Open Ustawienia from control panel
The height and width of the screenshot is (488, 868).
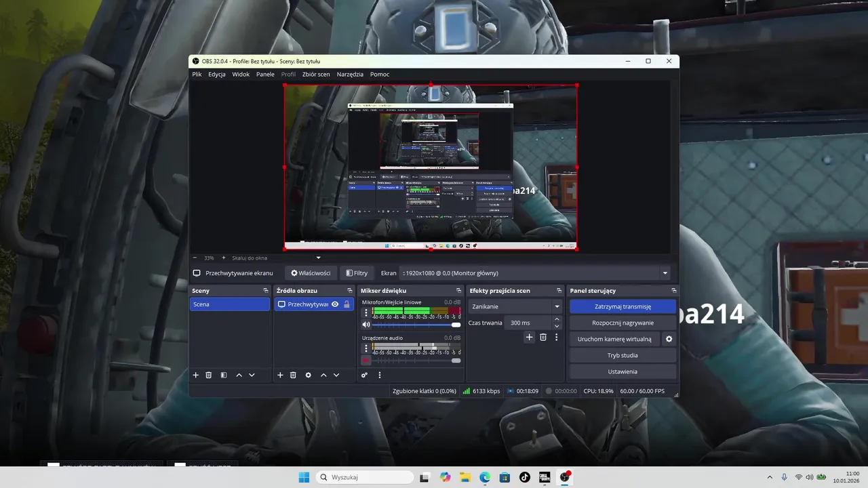[623, 371]
